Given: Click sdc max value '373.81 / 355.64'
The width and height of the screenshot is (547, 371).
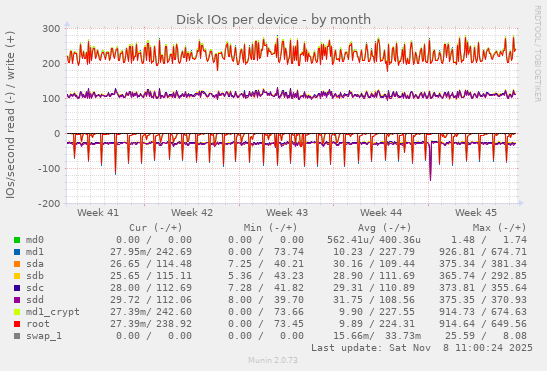Looking at the screenshot, I should coord(483,288).
